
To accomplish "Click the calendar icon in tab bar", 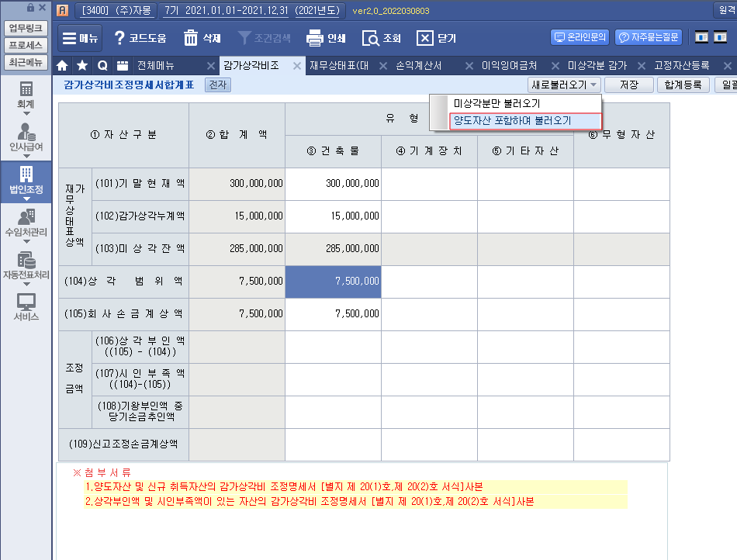I will pos(123,66).
